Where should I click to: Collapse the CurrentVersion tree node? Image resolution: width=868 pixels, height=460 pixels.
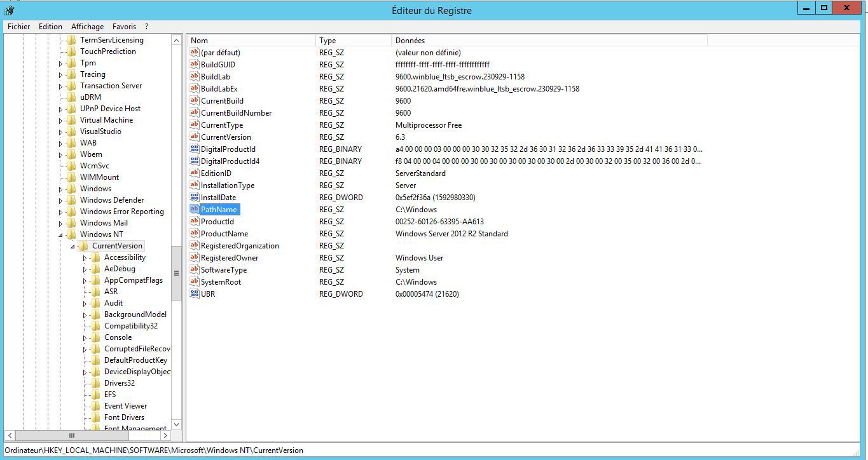tap(72, 247)
